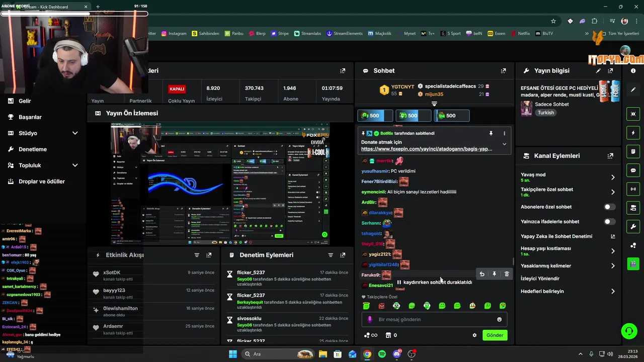The width and height of the screenshot is (644, 362).
Task: Expand chat leaderboard double-arrow
Action: pyautogui.click(x=434, y=104)
